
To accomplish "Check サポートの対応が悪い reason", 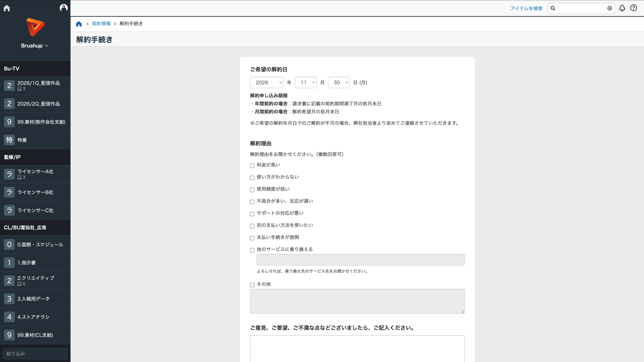I will coord(252,214).
